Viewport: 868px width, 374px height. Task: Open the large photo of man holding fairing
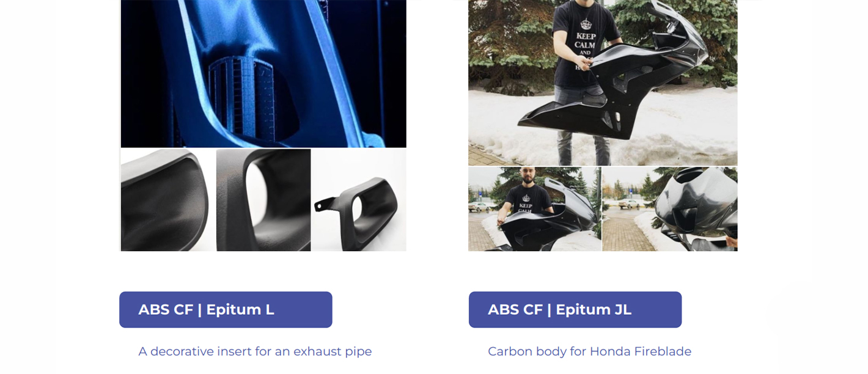click(603, 82)
